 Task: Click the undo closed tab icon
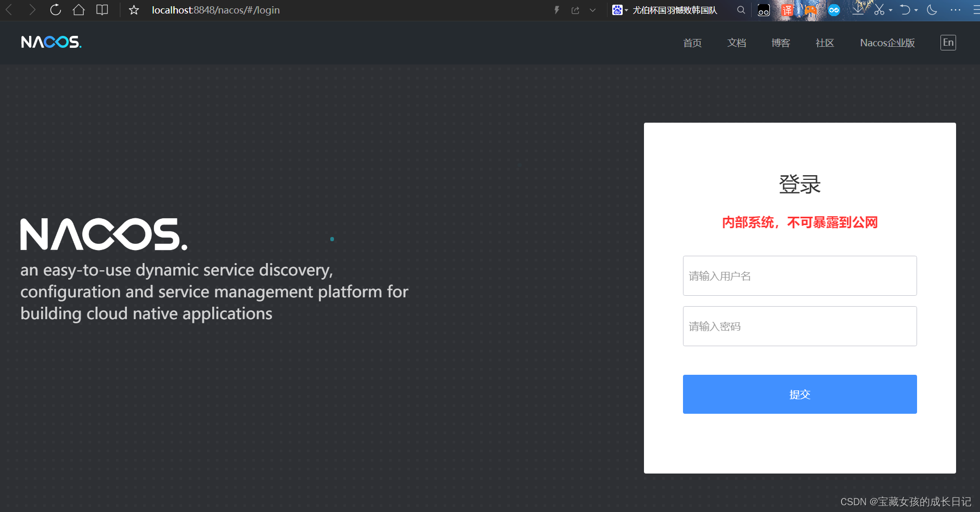[x=905, y=10]
